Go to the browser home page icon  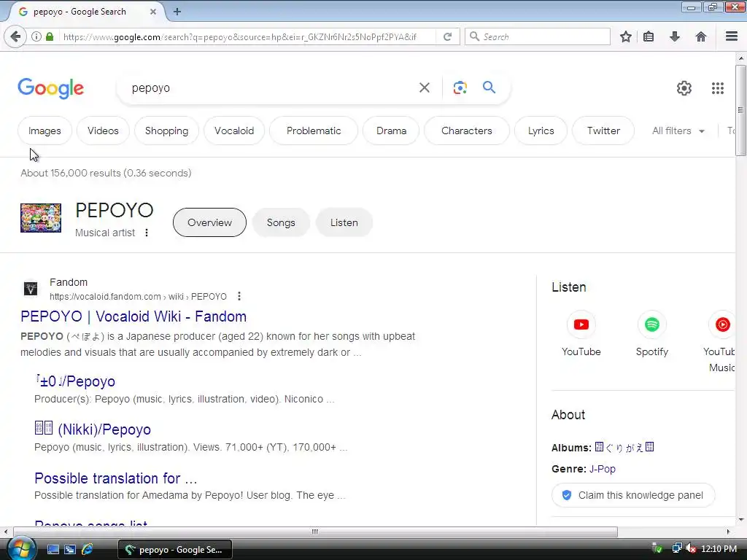[701, 36]
